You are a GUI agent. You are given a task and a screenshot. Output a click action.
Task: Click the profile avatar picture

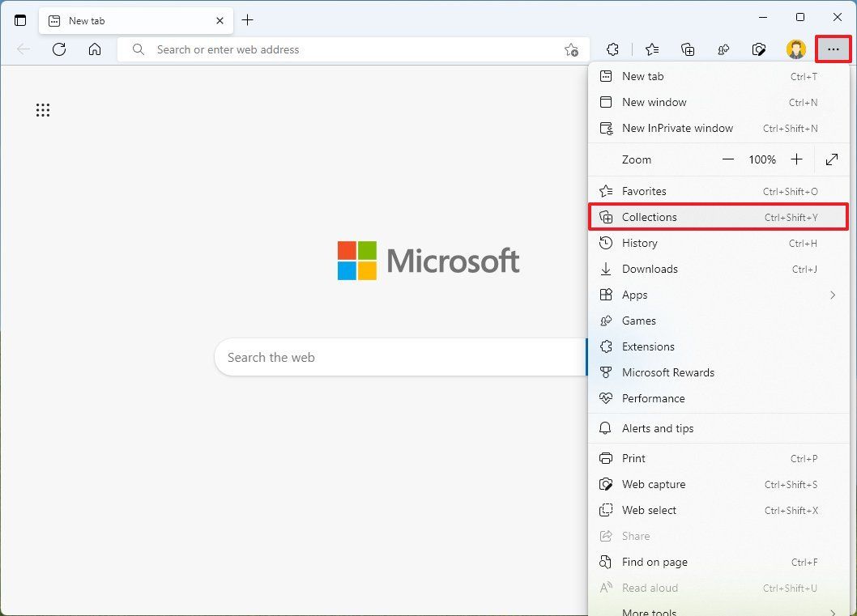coord(796,49)
